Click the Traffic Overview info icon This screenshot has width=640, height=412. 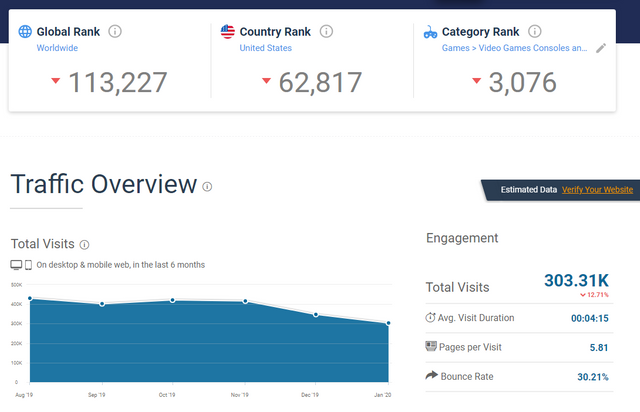pyautogui.click(x=207, y=187)
